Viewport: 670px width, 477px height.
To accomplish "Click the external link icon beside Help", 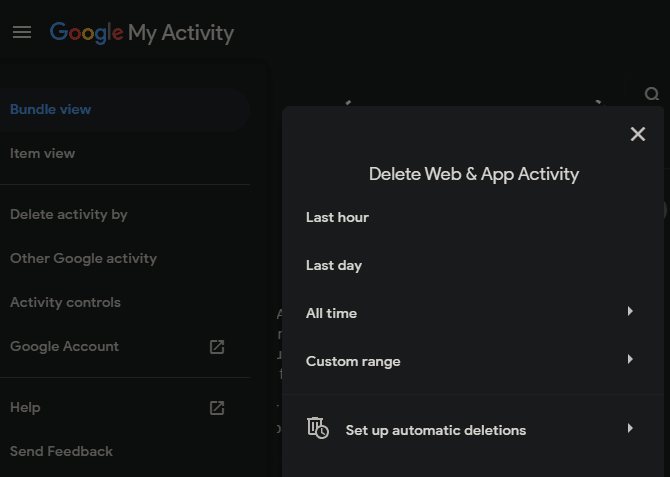I will [217, 408].
